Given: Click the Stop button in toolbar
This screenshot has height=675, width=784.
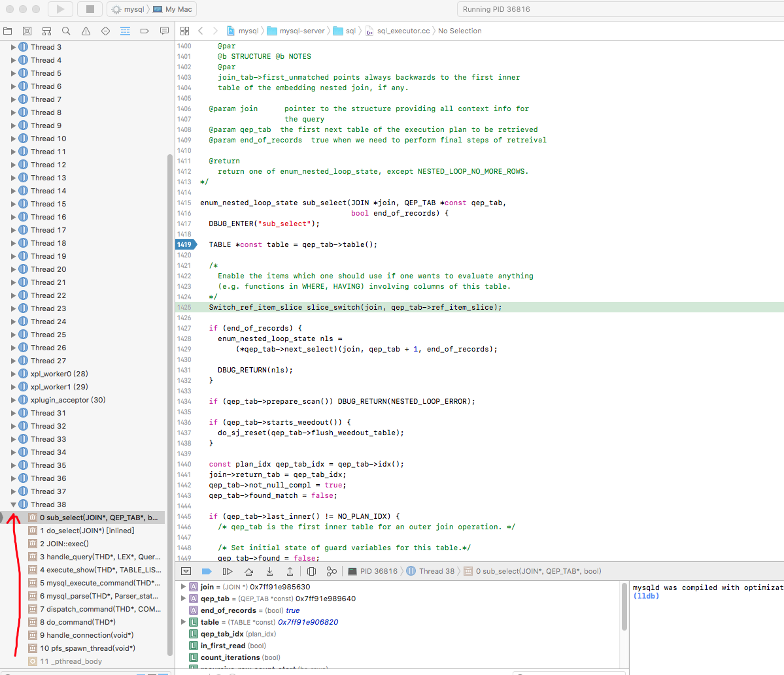Looking at the screenshot, I should click(90, 9).
